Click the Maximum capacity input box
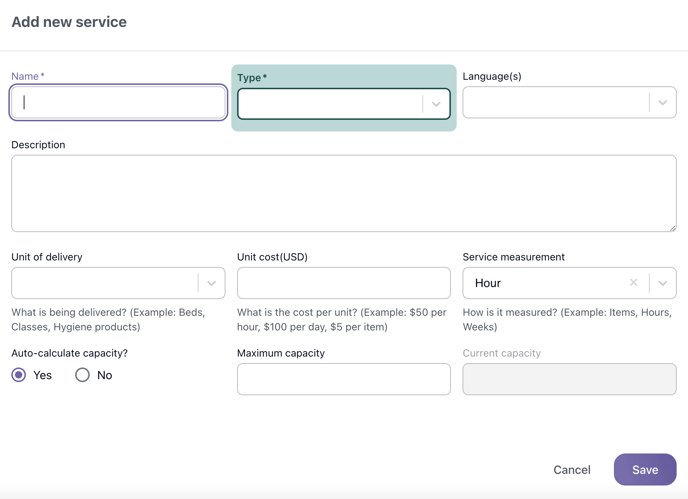 (343, 379)
